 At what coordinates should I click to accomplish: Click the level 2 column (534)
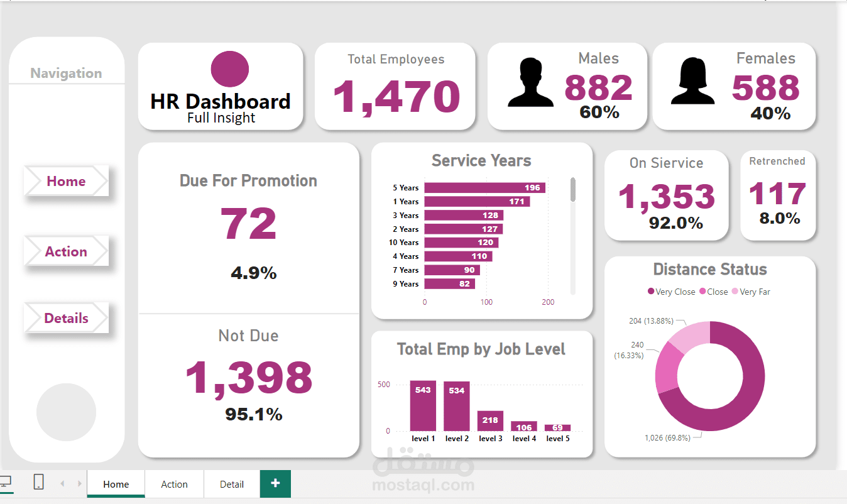457,407
